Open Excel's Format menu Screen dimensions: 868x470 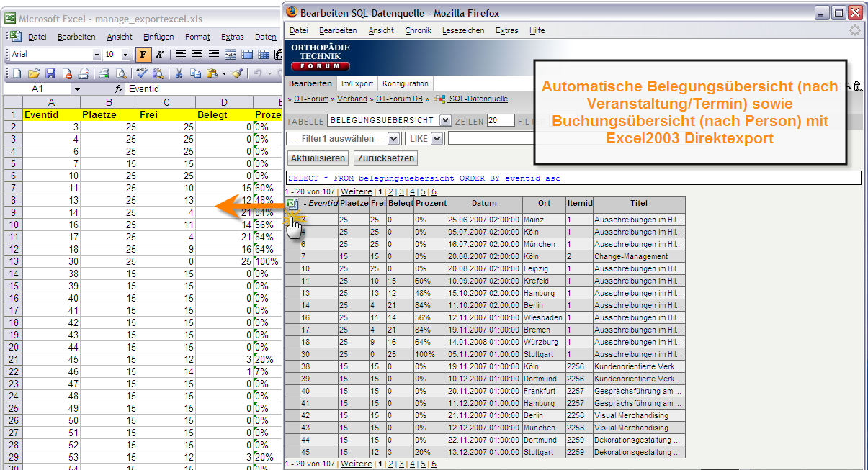tap(197, 37)
